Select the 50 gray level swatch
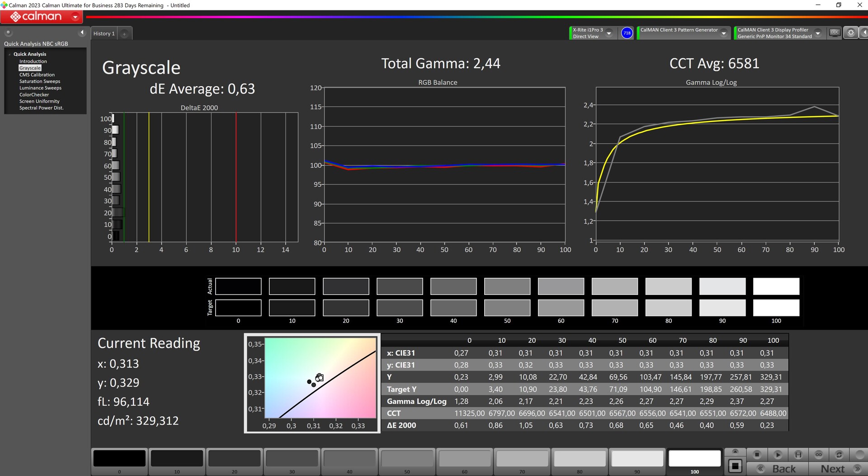The width and height of the screenshot is (868, 476). coord(407,459)
